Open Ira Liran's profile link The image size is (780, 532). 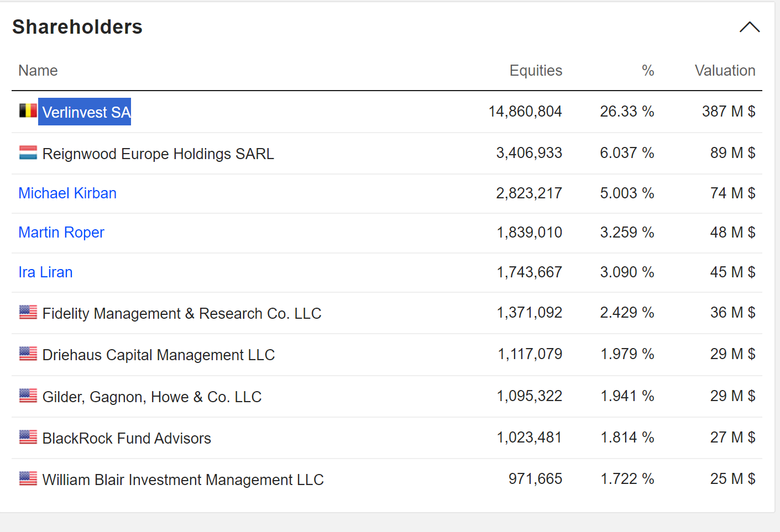[45, 272]
